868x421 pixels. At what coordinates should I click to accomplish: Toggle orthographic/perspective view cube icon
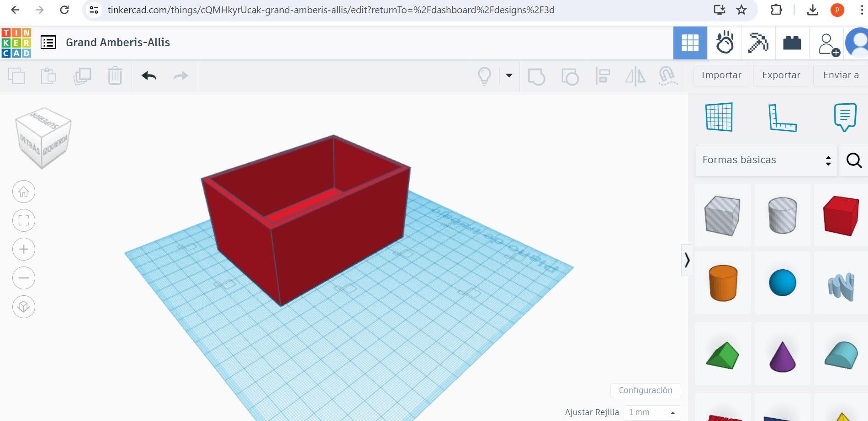coord(24,307)
